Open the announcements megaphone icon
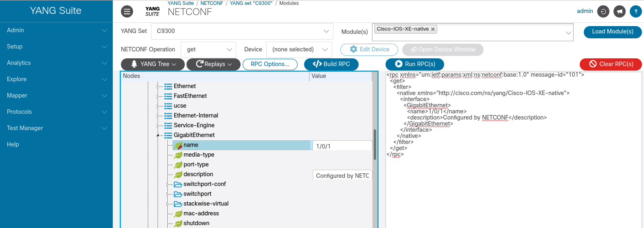 (x=620, y=11)
